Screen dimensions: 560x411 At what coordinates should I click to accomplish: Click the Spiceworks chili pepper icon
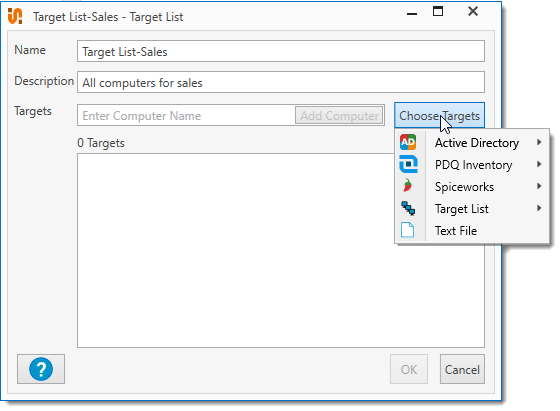click(x=408, y=186)
